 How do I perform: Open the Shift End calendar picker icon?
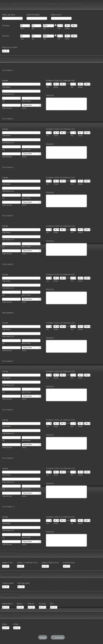coord(56,36)
